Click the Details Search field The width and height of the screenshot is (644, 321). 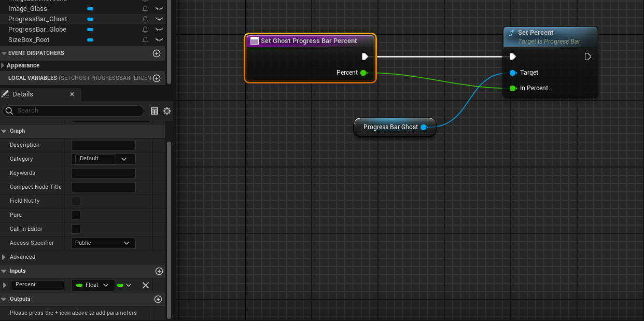coord(74,110)
